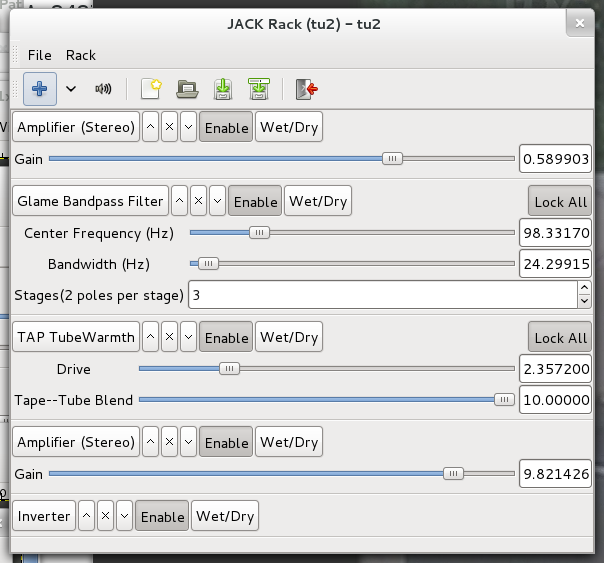Decrease Stages with the spin box down arrow
Screen dimensions: 604x563
point(584,301)
